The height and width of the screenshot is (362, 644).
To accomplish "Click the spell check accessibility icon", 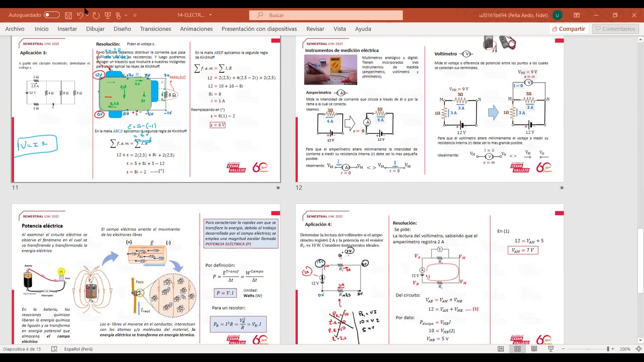I will point(54,349).
